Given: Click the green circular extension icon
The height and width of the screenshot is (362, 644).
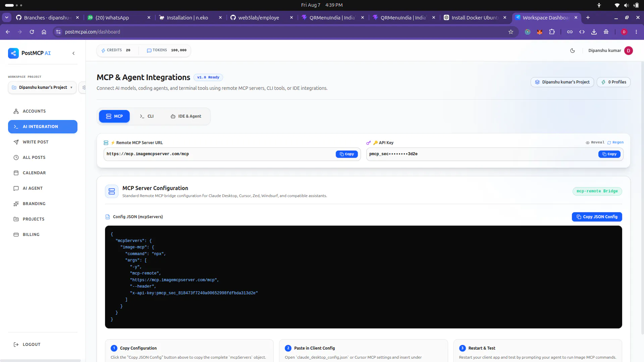Looking at the screenshot, I should pos(528,32).
